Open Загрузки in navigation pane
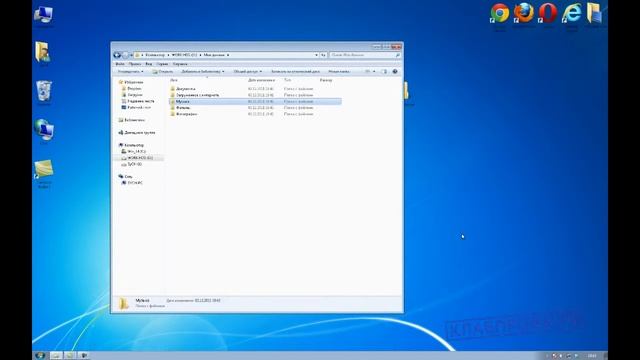This screenshot has height=360, width=640. [135, 95]
